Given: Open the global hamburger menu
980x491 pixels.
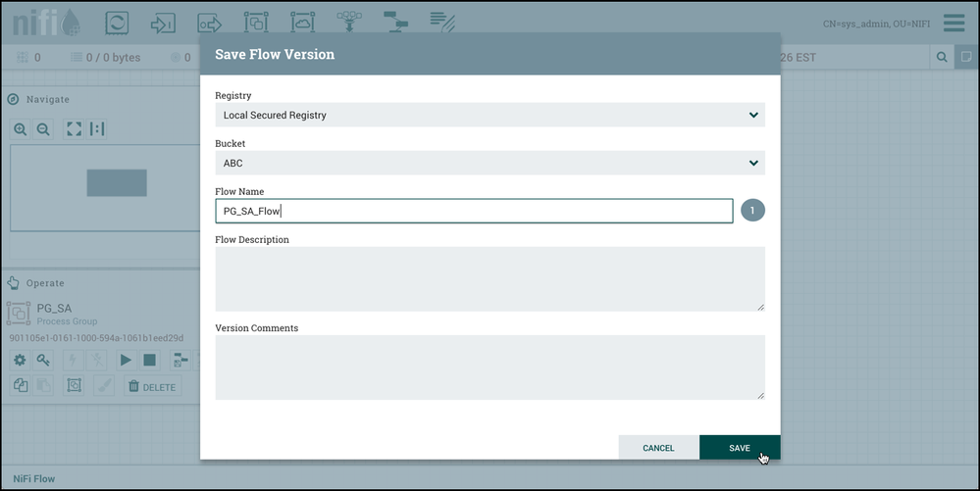Looking at the screenshot, I should pos(954,23).
